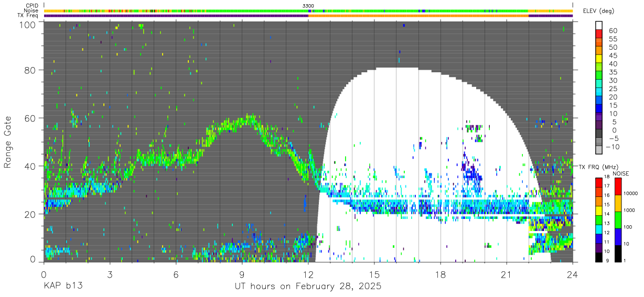The image size is (644, 297).
Task: Pick the black bottom segment of TX FRQ bar
Action: tap(598, 257)
